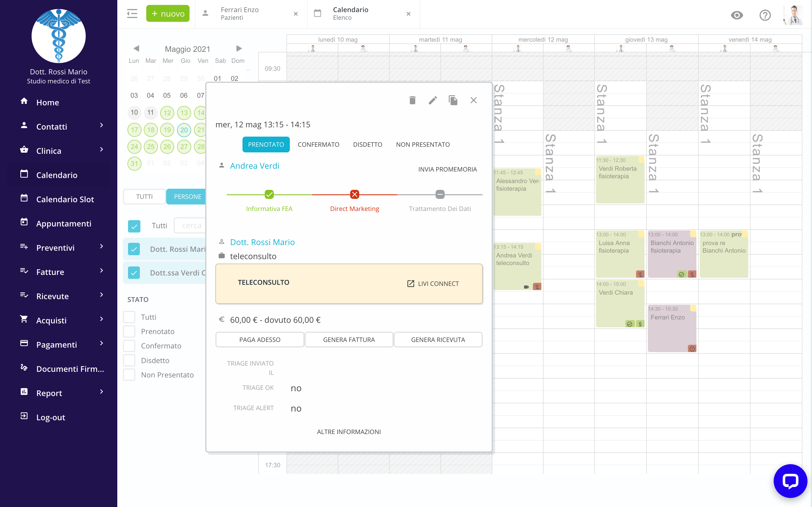
Task: Open LIVI CONNECT external link
Action: coord(433,284)
